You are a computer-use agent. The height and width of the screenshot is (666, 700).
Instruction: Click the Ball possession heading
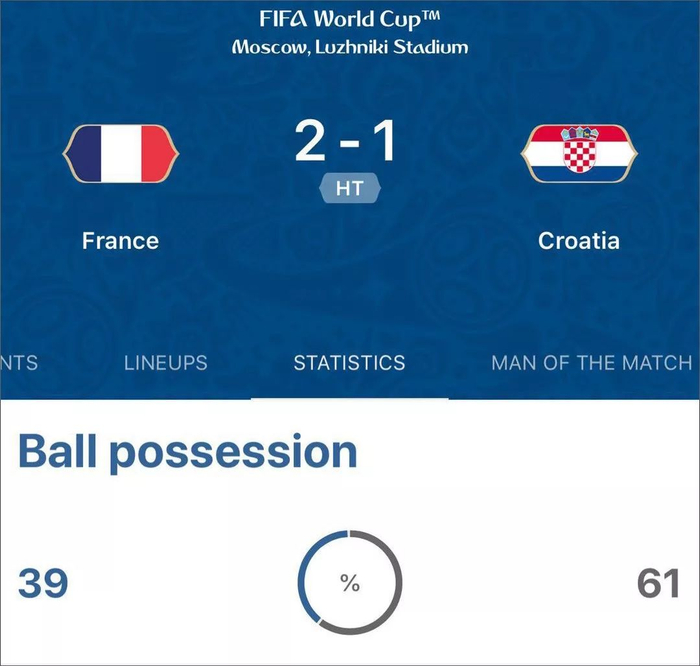coord(188,452)
